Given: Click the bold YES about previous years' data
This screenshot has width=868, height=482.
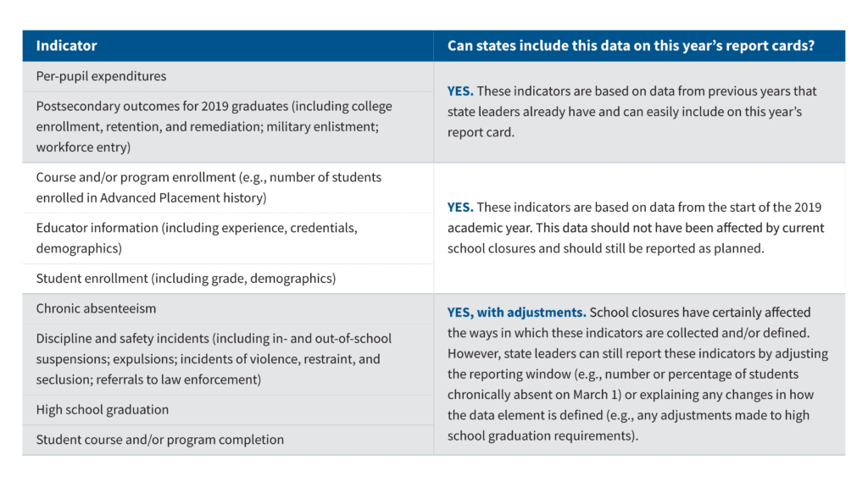Looking at the screenshot, I should [460, 91].
